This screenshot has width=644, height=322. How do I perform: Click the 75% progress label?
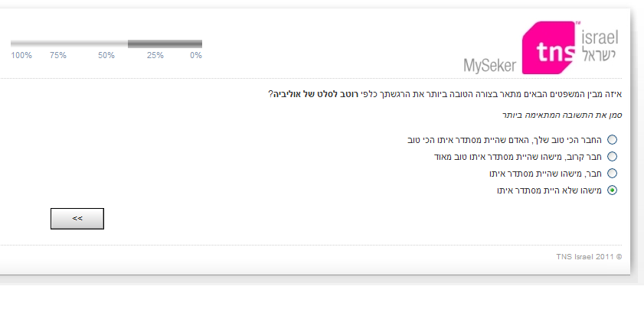tap(58, 55)
